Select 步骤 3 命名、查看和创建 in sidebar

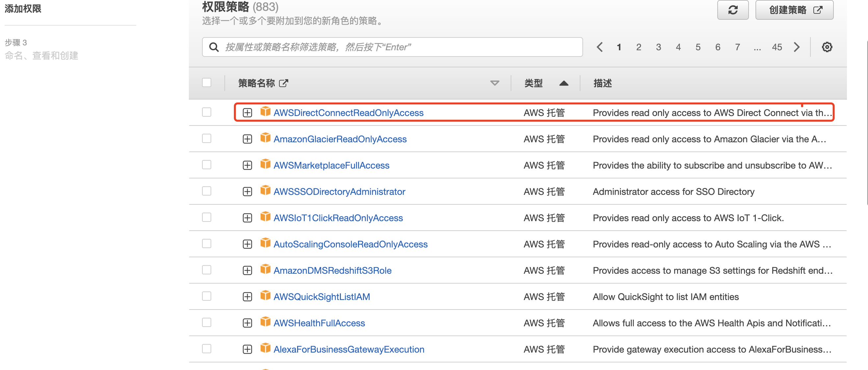point(41,49)
